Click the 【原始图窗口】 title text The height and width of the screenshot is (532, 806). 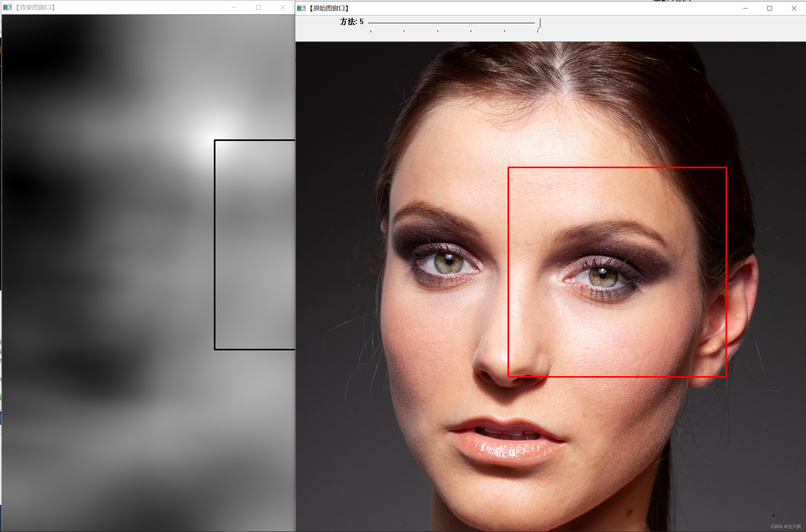[329, 8]
